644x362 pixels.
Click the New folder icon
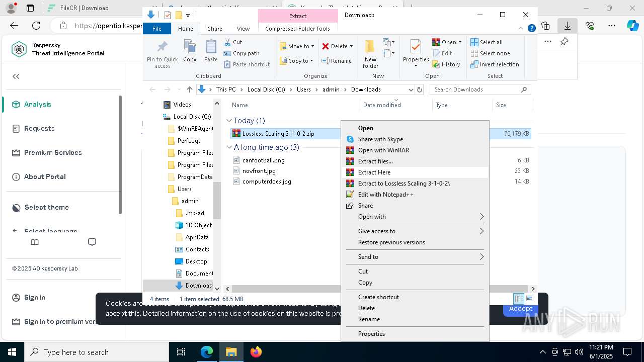(370, 47)
